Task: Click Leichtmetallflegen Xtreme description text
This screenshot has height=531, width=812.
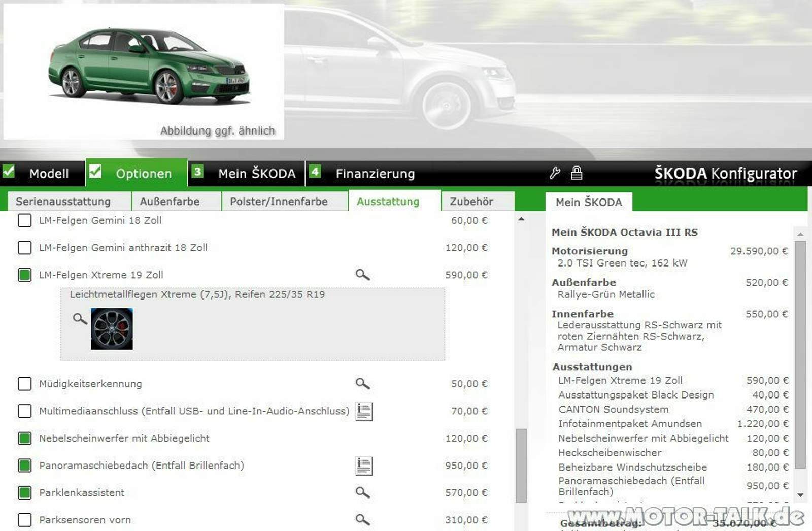Action: point(197,294)
